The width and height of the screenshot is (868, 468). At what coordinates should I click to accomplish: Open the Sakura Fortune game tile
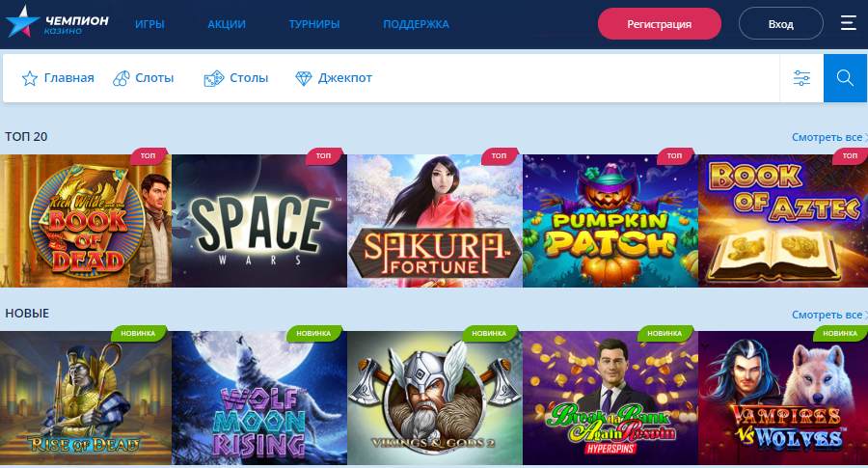[x=435, y=220]
